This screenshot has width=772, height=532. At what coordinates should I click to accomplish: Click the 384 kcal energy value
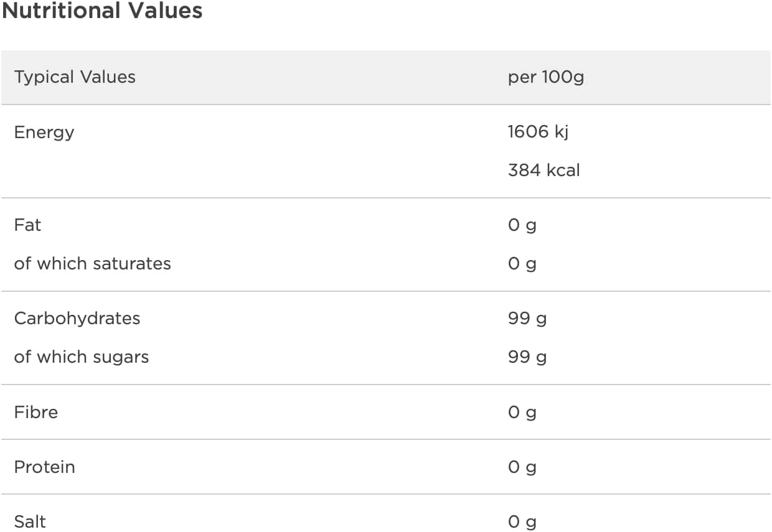click(x=544, y=170)
